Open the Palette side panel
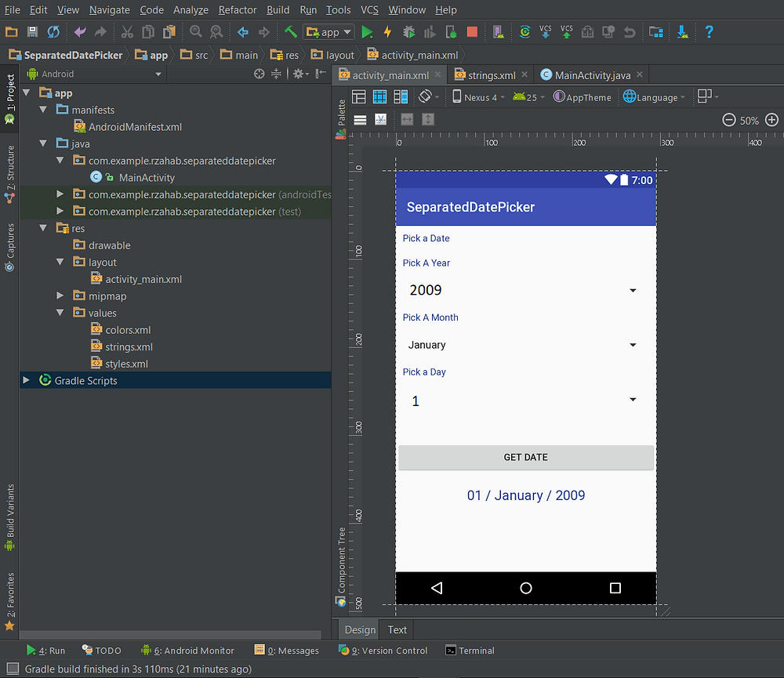784x678 pixels. (x=341, y=119)
